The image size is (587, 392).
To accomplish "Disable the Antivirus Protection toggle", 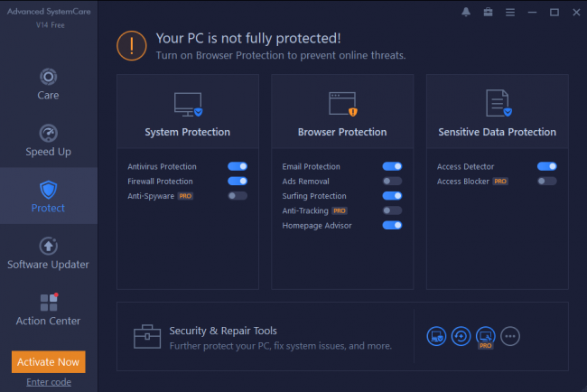I will (x=238, y=166).
